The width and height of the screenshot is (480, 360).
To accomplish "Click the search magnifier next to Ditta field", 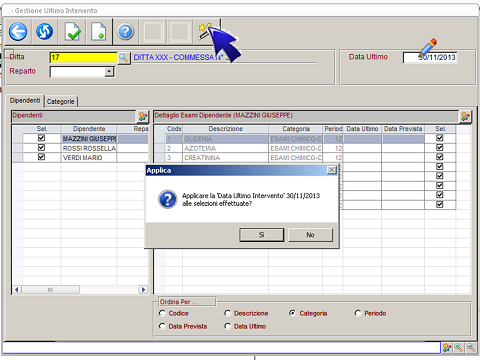I will [123, 58].
